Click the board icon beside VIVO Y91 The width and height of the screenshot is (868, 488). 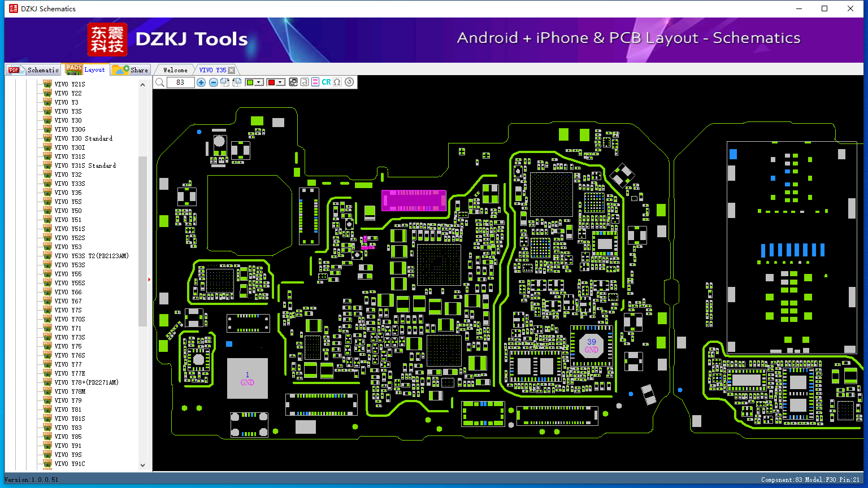coord(47,446)
